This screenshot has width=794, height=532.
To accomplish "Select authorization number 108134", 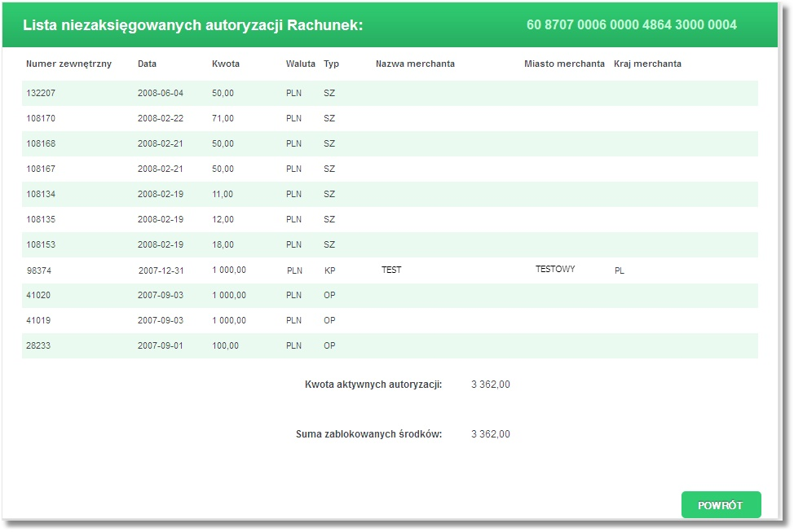I will [x=41, y=195].
